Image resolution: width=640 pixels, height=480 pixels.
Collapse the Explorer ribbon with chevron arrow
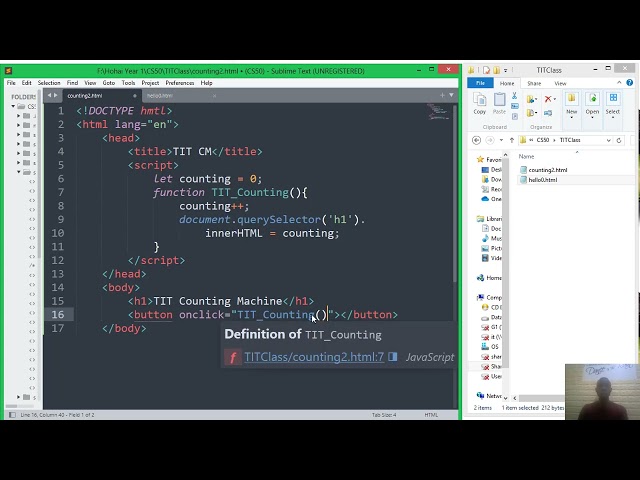619,82
